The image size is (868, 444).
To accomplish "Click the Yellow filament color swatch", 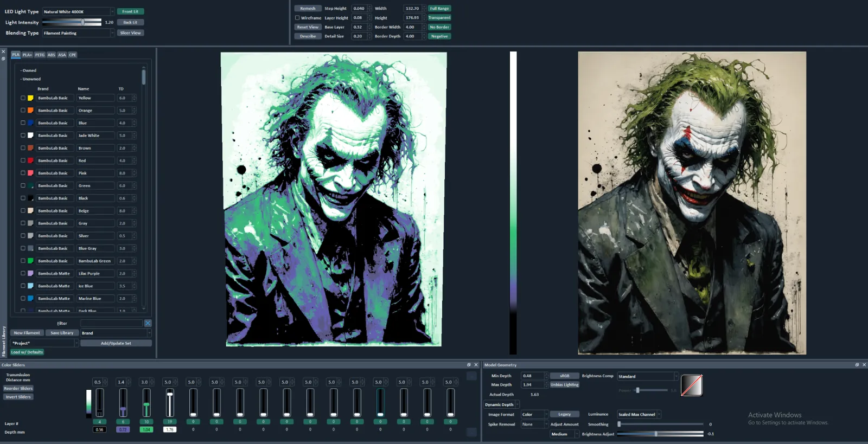I will coord(30,98).
